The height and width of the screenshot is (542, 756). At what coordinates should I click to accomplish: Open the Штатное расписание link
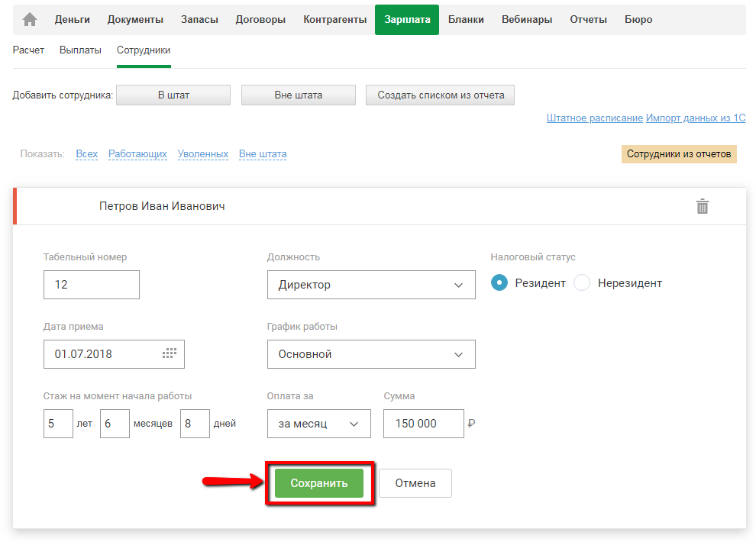(595, 118)
